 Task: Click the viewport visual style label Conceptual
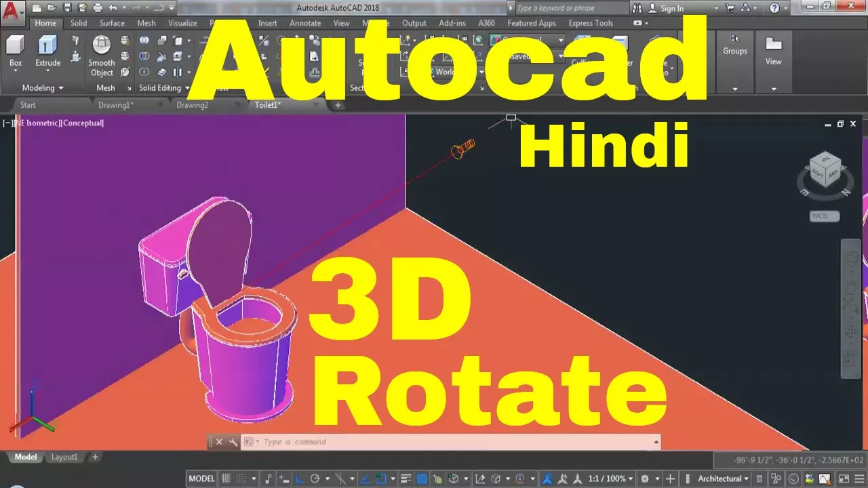click(x=83, y=123)
